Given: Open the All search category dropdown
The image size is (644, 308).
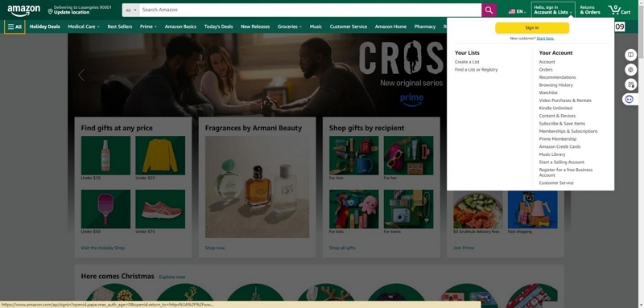Looking at the screenshot, I should [130, 10].
